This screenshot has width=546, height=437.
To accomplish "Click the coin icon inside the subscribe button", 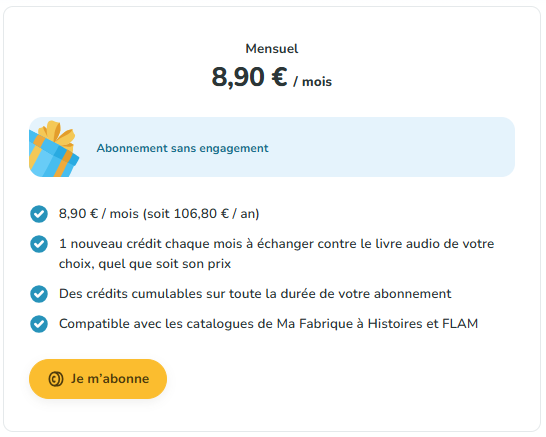I will click(56, 379).
